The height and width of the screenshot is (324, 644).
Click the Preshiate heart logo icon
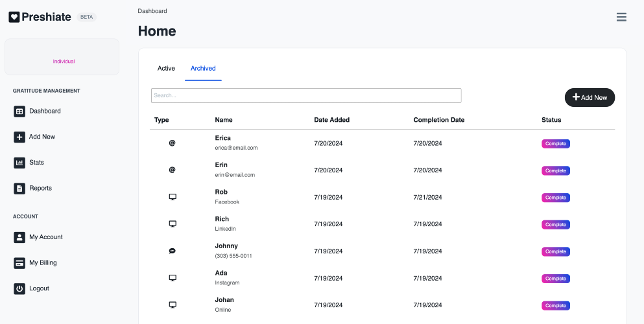pos(14,17)
